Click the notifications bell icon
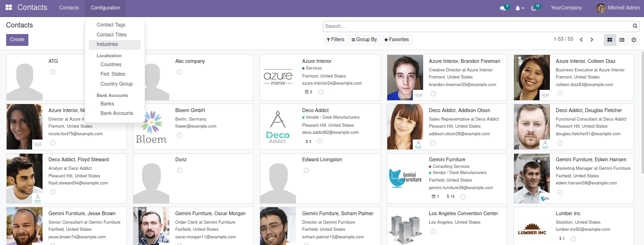Image resolution: width=644 pixels, height=245 pixels. click(519, 8)
